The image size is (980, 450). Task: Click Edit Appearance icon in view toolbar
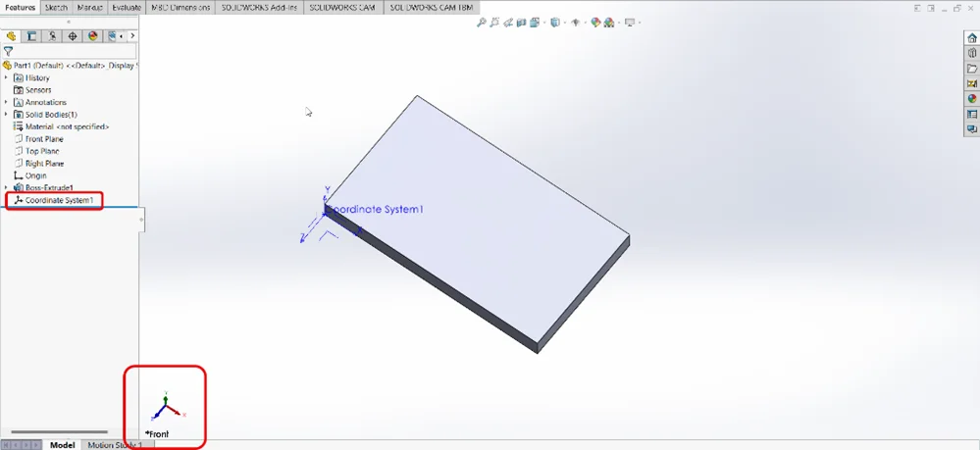click(595, 22)
